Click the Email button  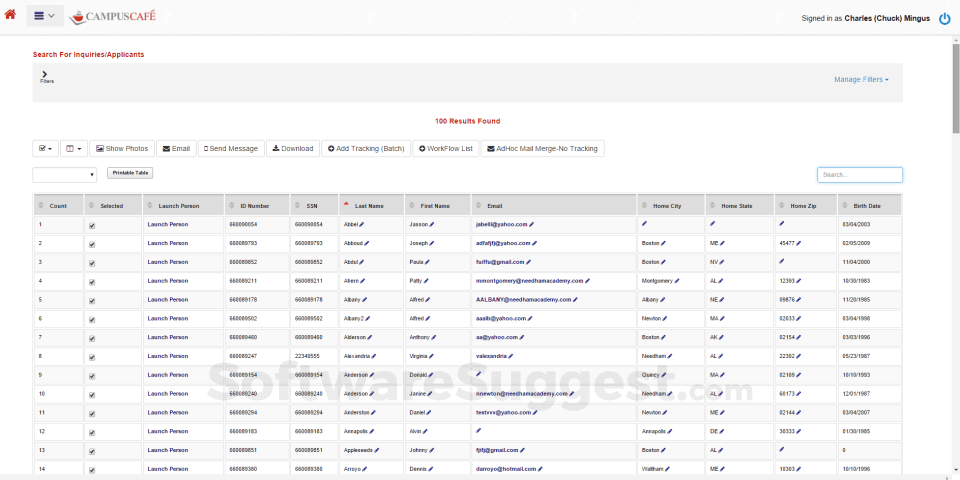(x=176, y=148)
